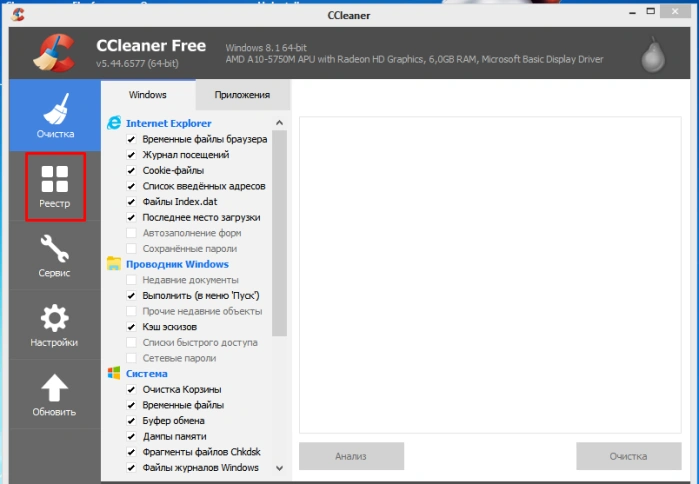Uncheck Файлы журналов Windows
This screenshot has width=699, height=484.
point(131,468)
